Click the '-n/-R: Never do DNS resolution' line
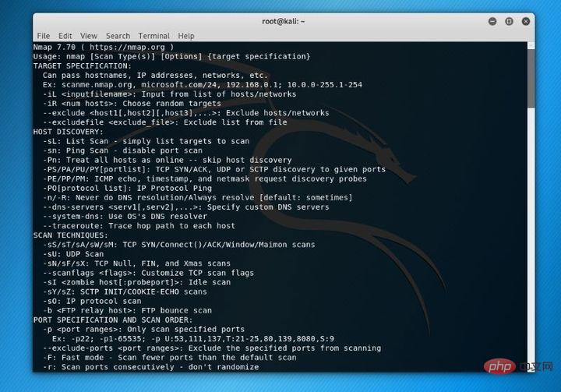 198,198
